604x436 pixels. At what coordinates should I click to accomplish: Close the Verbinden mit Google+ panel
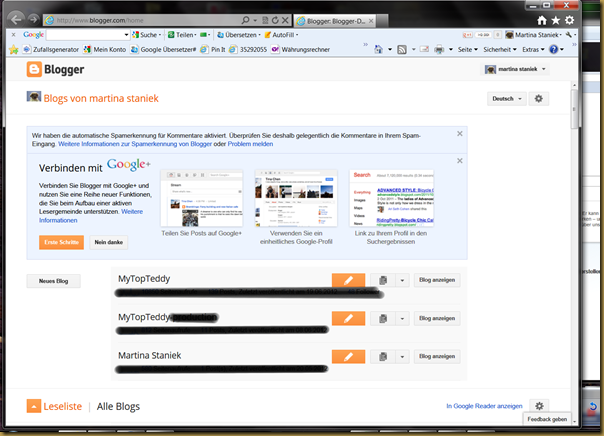click(x=460, y=161)
